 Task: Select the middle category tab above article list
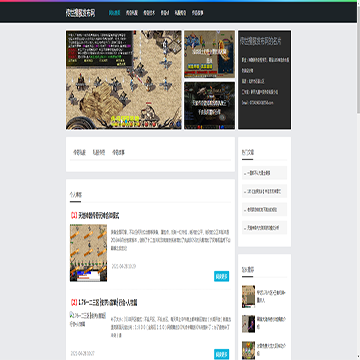[x=99, y=153]
